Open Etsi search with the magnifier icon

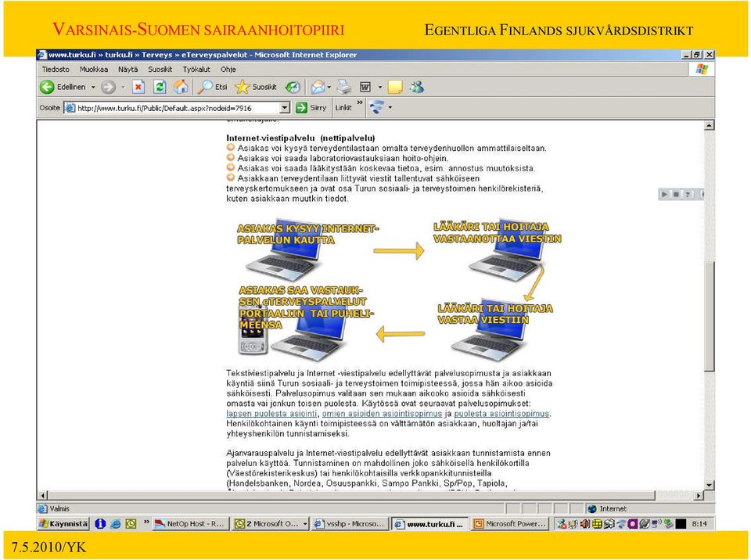213,87
